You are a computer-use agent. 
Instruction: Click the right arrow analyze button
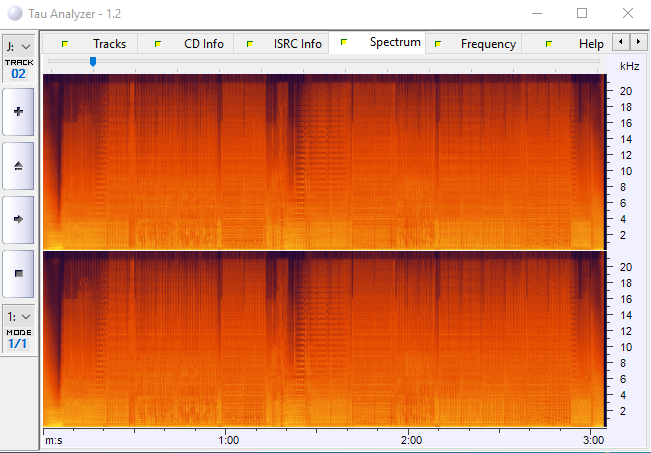(18, 218)
